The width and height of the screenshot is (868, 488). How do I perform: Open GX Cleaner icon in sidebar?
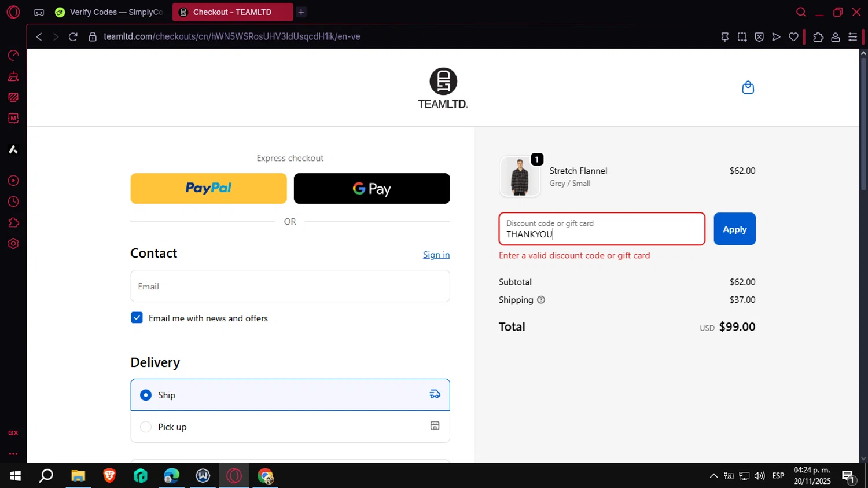pyautogui.click(x=13, y=76)
